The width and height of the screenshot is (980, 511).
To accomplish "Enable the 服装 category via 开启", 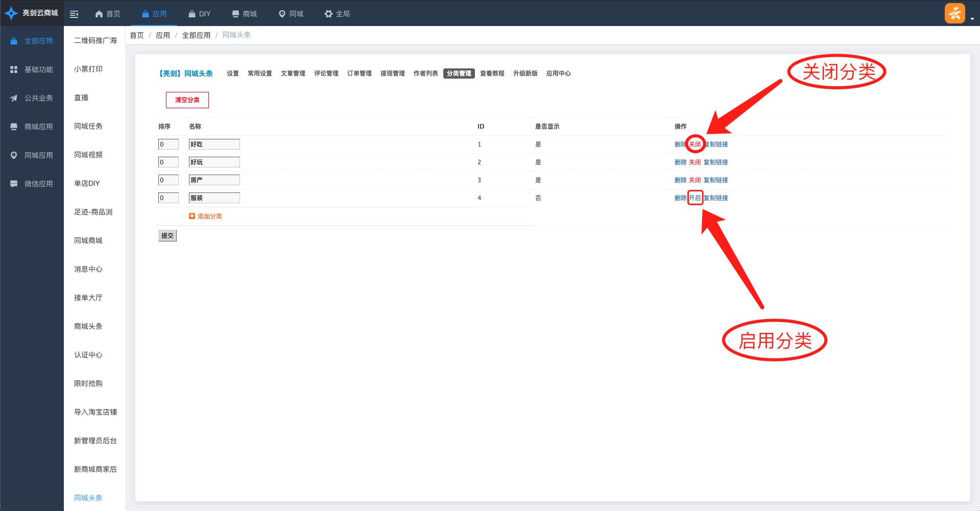I will pos(695,198).
